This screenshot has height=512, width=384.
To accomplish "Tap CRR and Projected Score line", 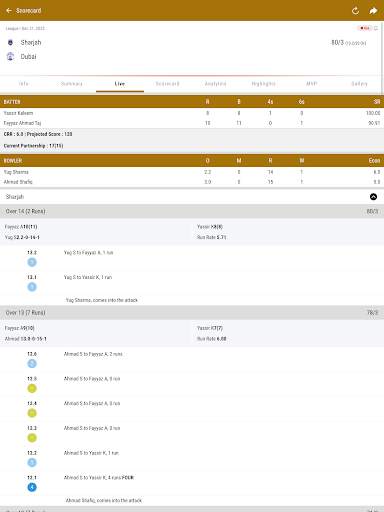I will pyautogui.click(x=38, y=134).
